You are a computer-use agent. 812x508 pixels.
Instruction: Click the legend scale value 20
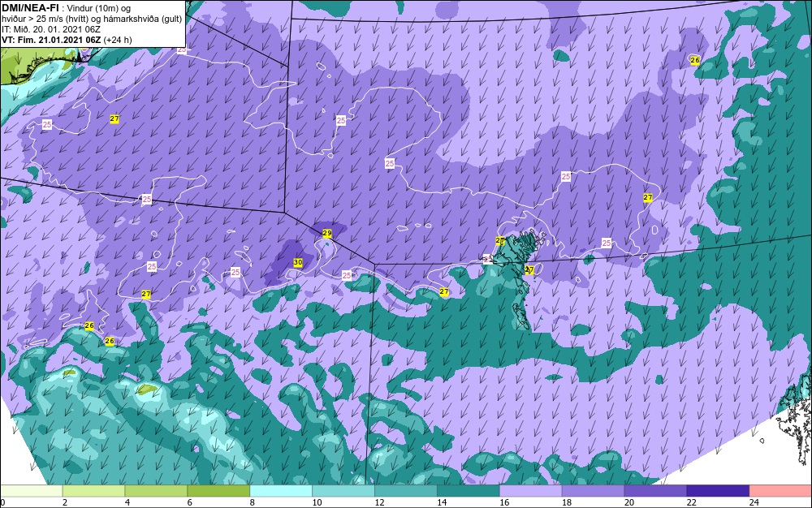[629, 502]
